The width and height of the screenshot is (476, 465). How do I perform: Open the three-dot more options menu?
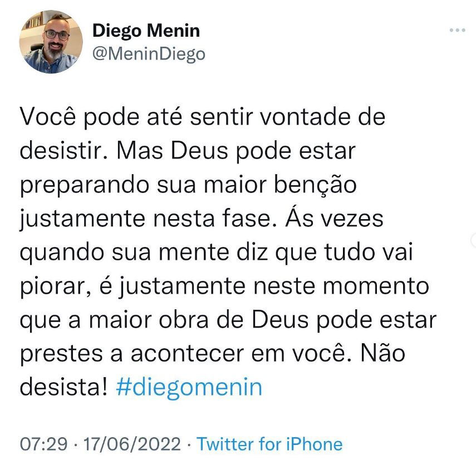[458, 30]
